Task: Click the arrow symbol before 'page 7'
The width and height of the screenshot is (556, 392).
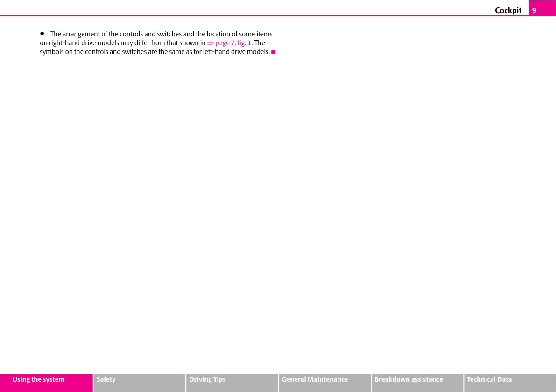Action: 210,43
